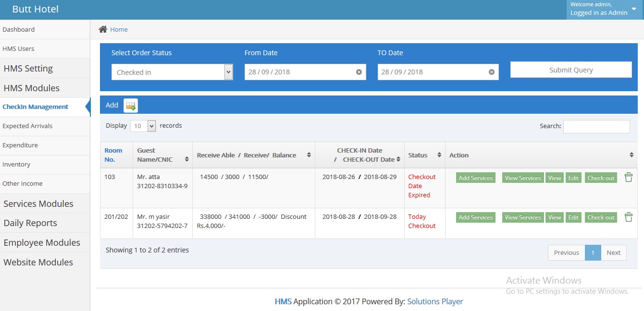Sort by Guest Name/CNIC column arrows

tap(186, 159)
